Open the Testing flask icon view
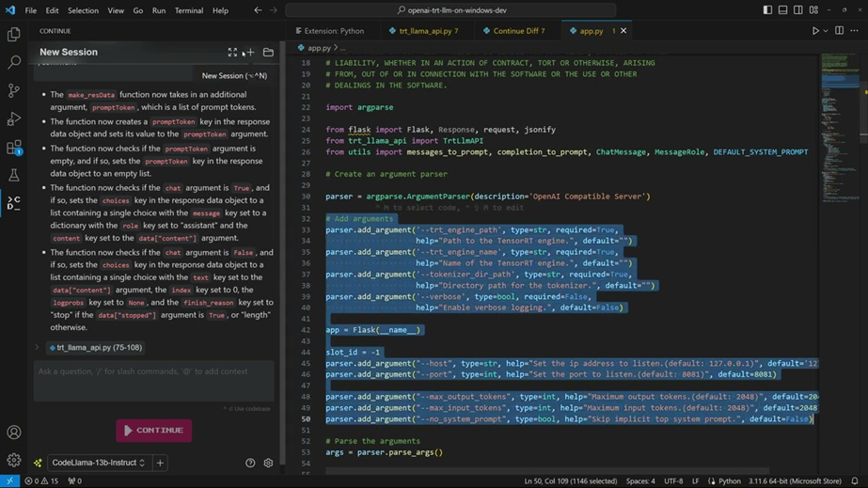Viewport: 868px width, 488px height. [13, 176]
